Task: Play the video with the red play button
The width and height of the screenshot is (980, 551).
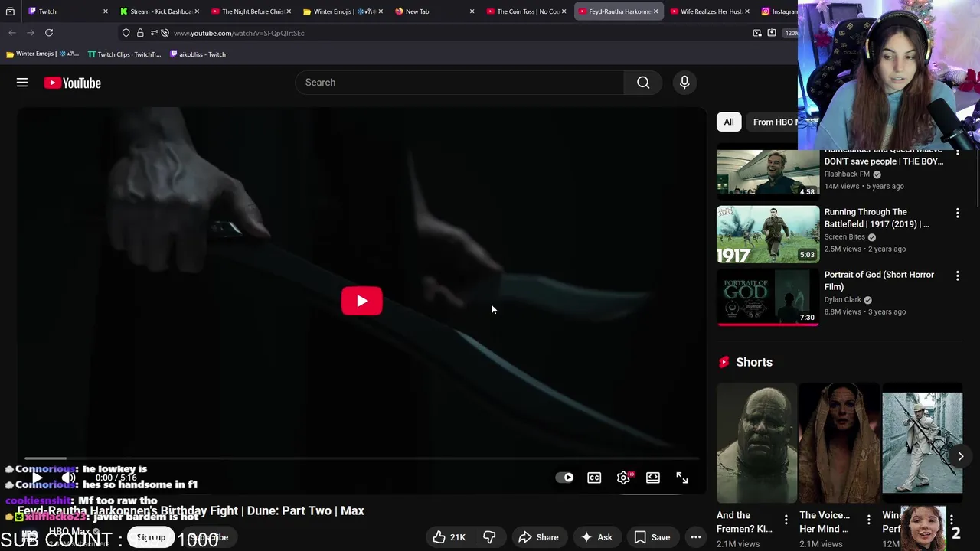Action: (361, 301)
